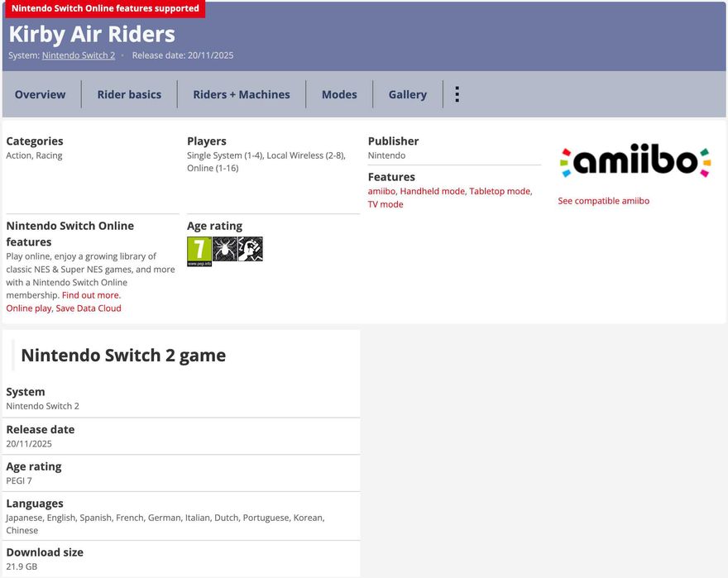Open the Tabletop mode feature link

(500, 191)
